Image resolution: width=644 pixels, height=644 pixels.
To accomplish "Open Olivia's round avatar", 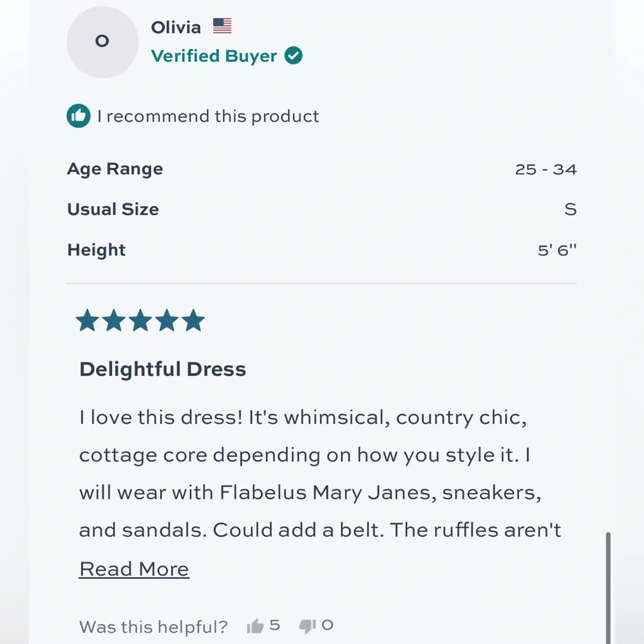I will [x=102, y=42].
